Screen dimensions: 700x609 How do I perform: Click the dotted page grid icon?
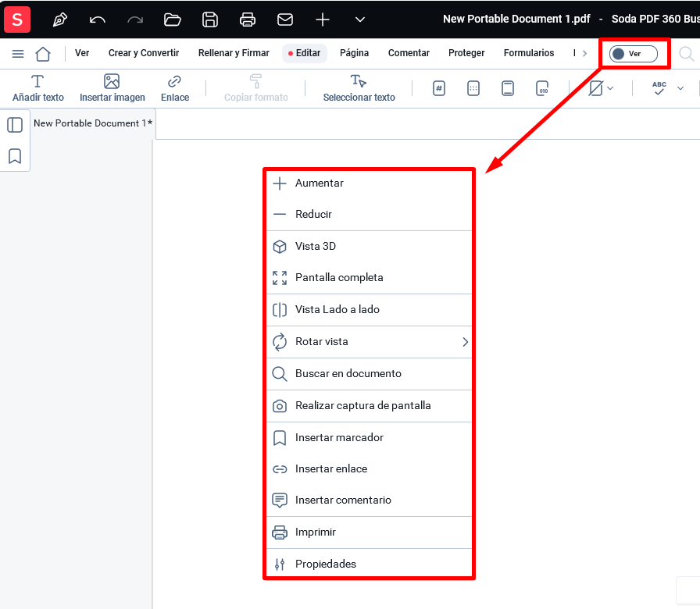(x=473, y=88)
